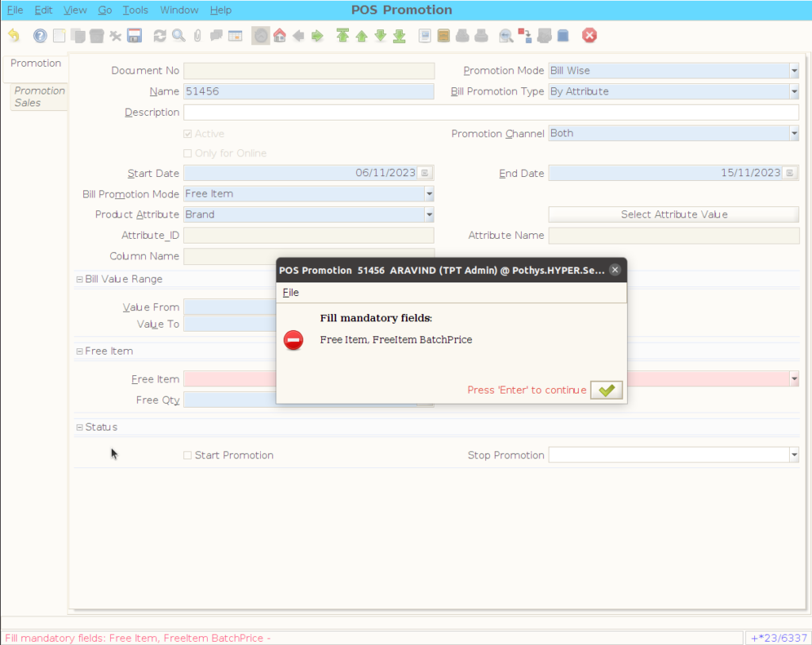Viewport: 812px width, 645px height.
Task: Open the Edit menu
Action: 44,10
